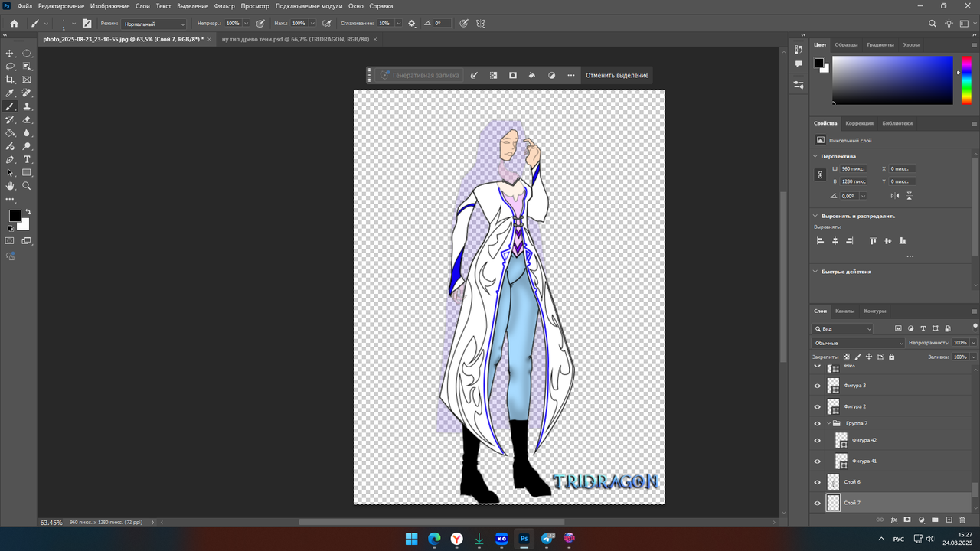The width and height of the screenshot is (980, 551).
Task: Hide layer Слой 7
Action: click(817, 503)
